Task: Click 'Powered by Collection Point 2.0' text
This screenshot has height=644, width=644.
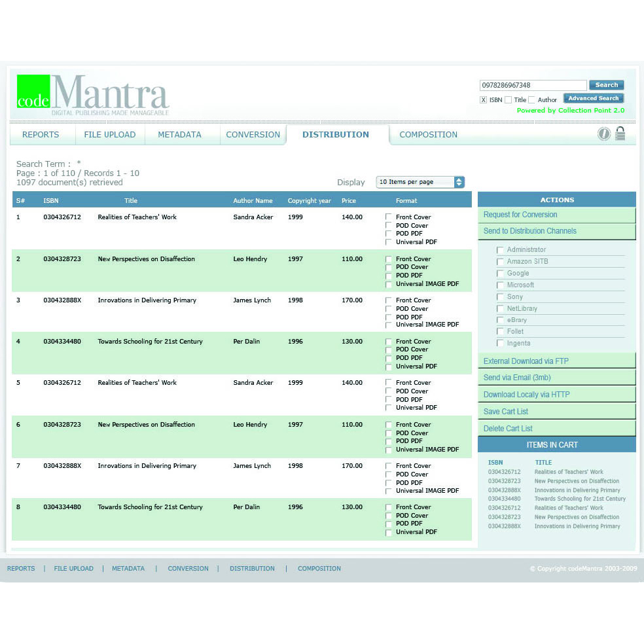Action: pos(571,111)
